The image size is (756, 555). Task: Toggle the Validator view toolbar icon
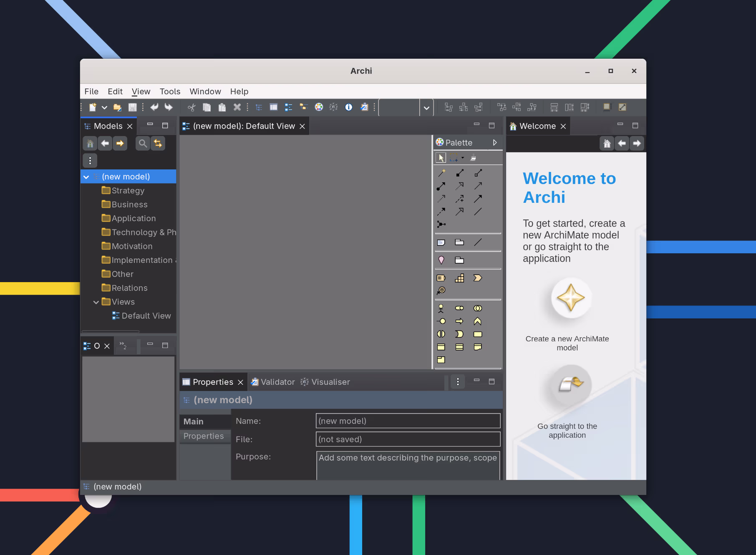click(x=364, y=107)
